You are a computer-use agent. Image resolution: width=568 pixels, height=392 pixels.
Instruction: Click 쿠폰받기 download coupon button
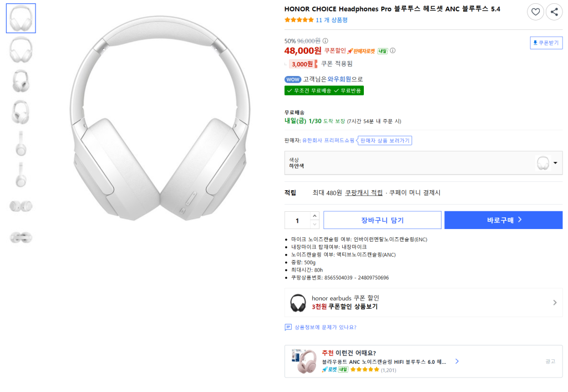tap(546, 43)
